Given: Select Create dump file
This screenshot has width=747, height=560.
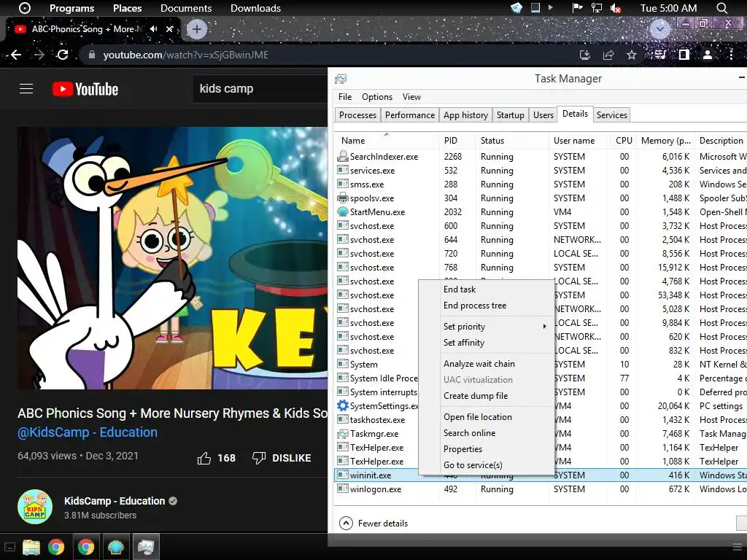Looking at the screenshot, I should click(486, 396).
